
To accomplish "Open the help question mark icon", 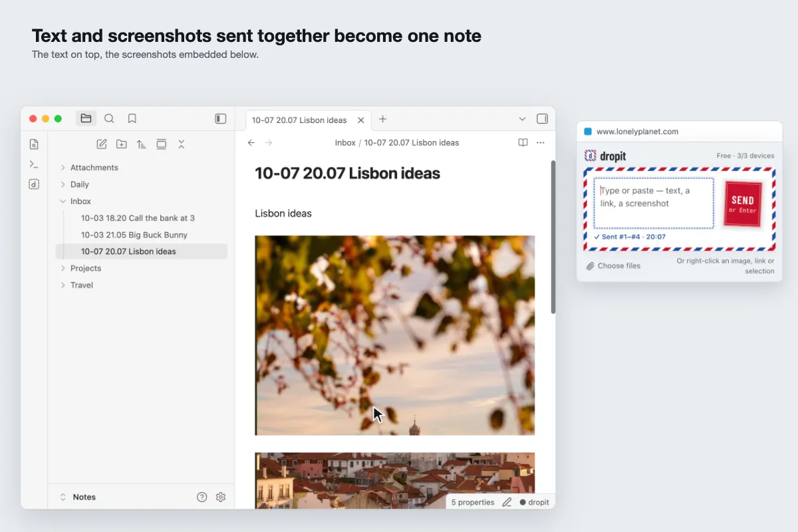I will click(202, 497).
